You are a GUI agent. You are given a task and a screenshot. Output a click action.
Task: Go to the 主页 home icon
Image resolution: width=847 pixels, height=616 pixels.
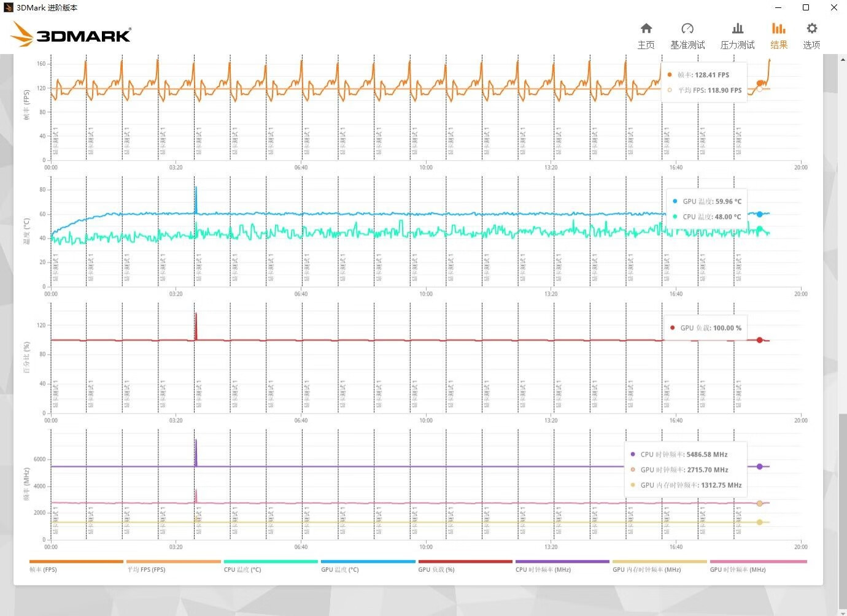click(x=646, y=28)
